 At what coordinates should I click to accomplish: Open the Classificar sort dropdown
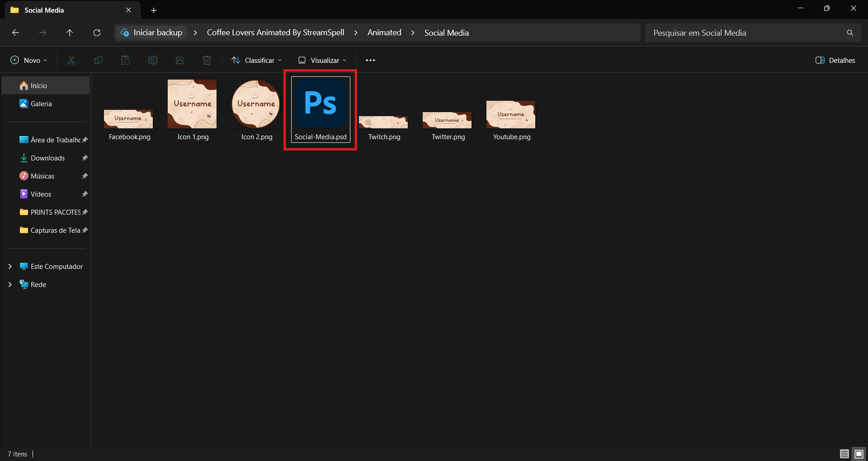(256, 60)
